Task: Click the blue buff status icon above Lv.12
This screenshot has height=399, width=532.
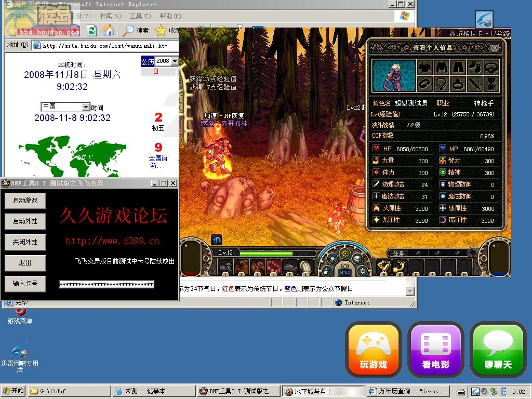Action: pos(216,240)
